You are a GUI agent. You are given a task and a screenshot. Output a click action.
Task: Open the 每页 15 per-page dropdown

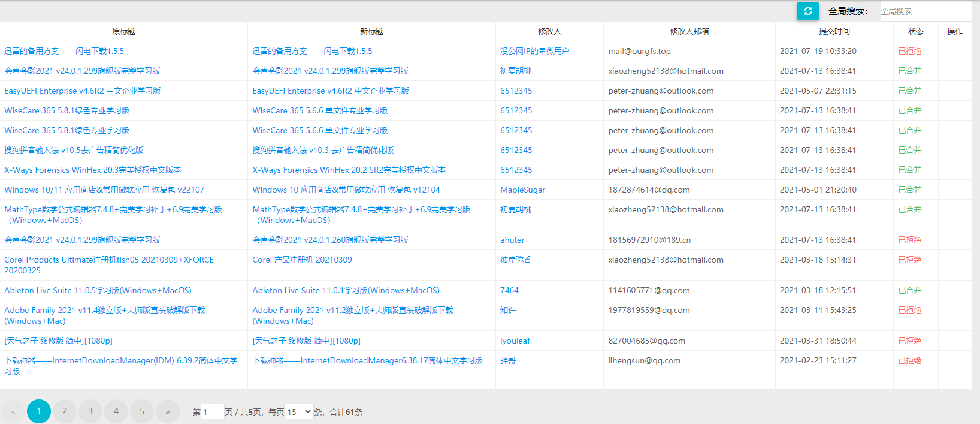(299, 411)
